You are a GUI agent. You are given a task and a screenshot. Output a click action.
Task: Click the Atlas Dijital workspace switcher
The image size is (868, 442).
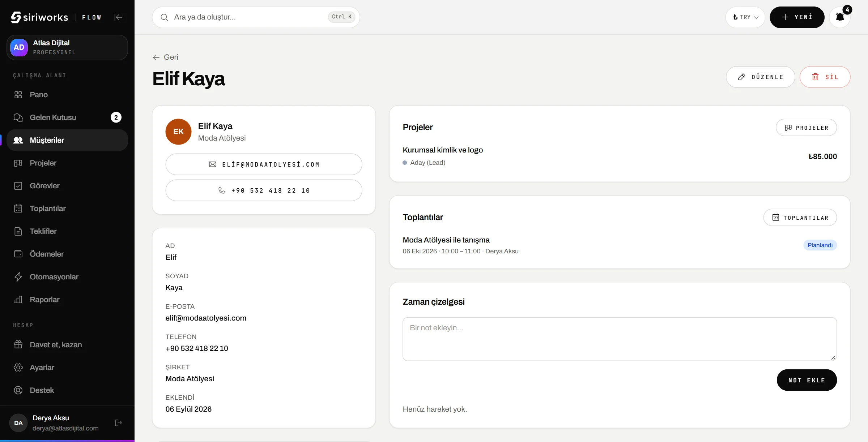tap(67, 47)
